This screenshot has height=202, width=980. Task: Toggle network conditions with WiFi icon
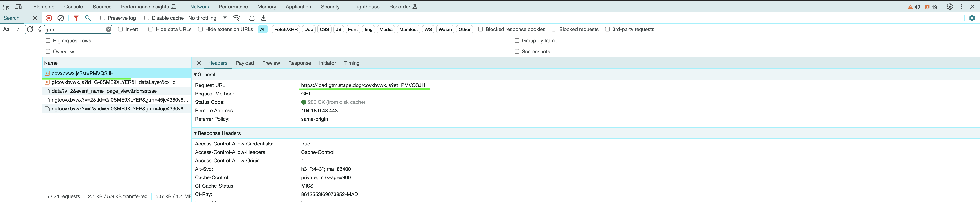click(237, 18)
